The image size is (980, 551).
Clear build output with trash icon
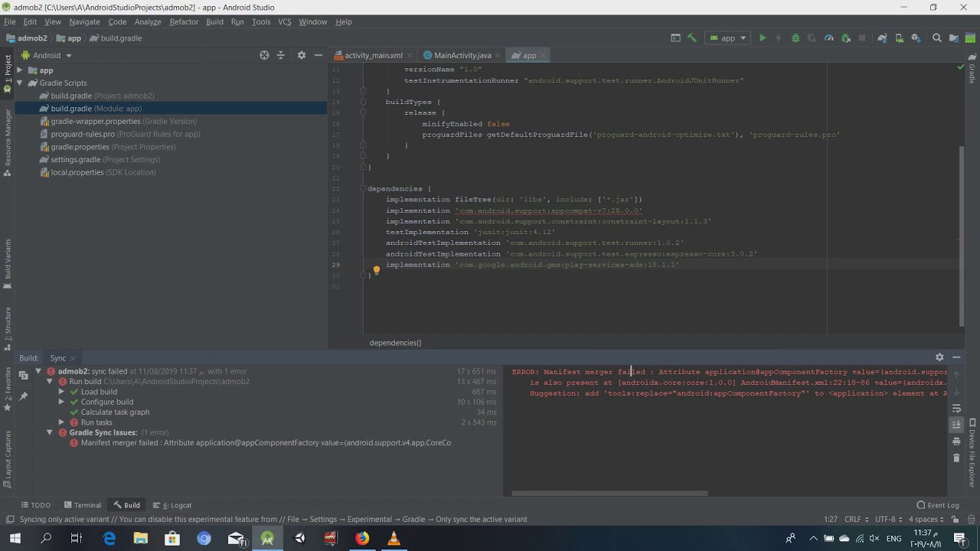956,458
